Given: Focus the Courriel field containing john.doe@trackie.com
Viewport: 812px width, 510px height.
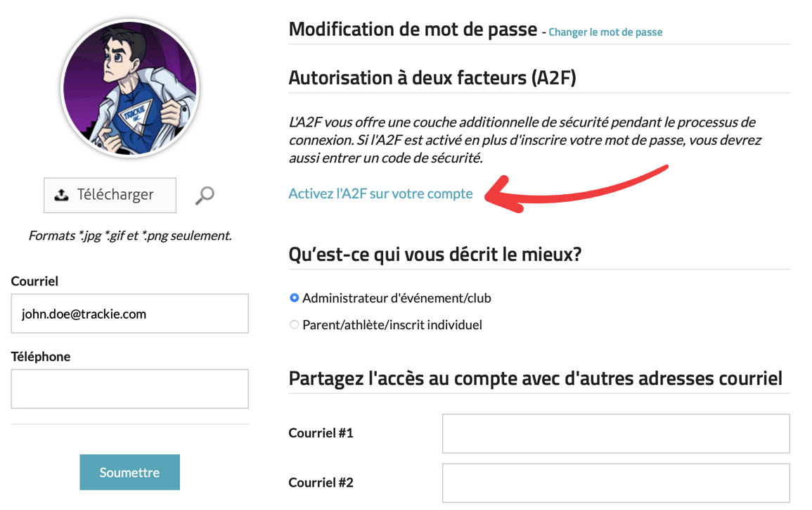Looking at the screenshot, I should click(130, 314).
